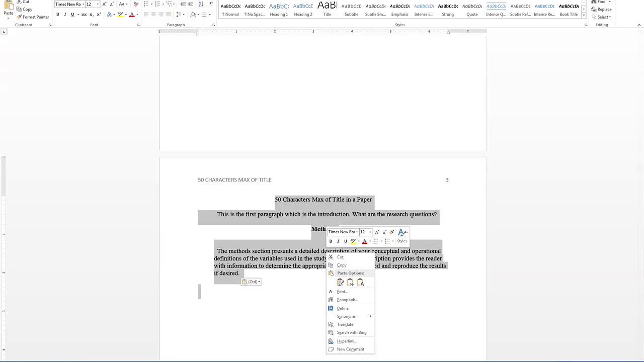Image resolution: width=644 pixels, height=362 pixels.
Task: Click Shrink Font icon in ribbon
Action: coord(111,4)
